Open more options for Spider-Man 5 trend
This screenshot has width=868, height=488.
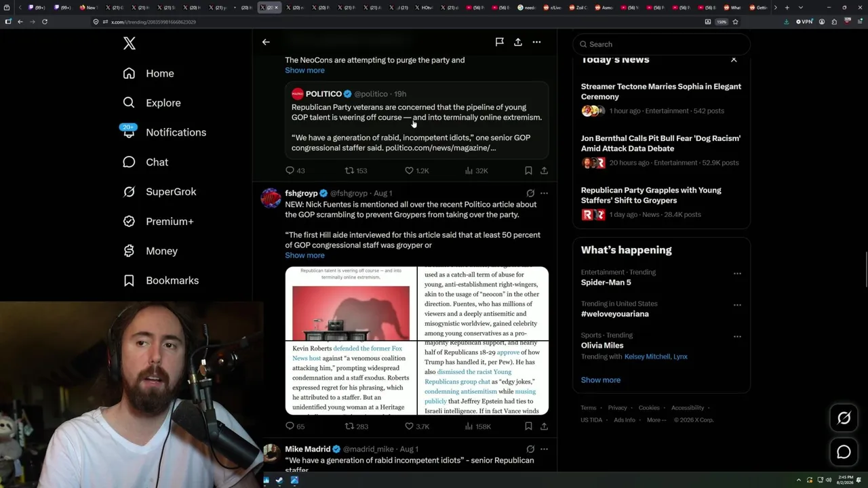pyautogui.click(x=737, y=273)
